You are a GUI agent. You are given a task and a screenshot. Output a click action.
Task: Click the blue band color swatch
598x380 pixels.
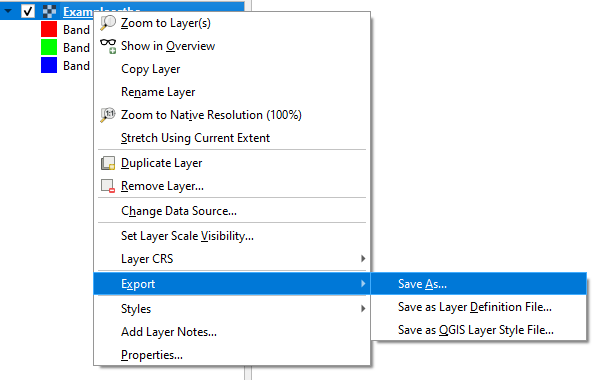click(49, 65)
